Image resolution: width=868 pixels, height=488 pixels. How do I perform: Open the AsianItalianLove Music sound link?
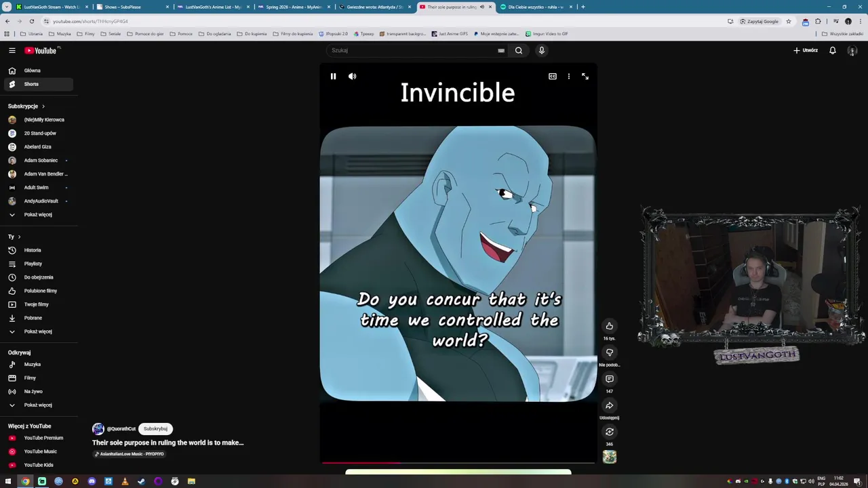tap(129, 454)
